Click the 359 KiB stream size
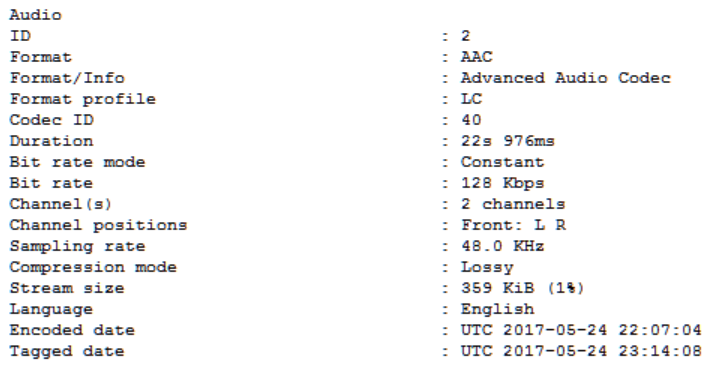 [x=497, y=288]
